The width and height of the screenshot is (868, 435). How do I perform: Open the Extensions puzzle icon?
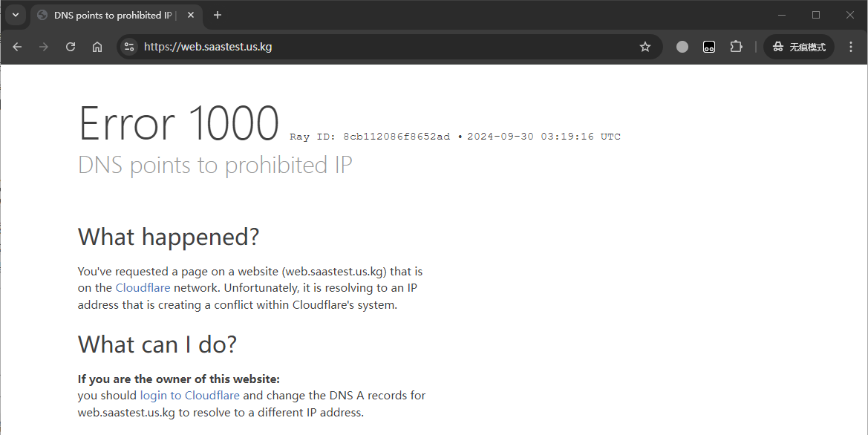point(736,47)
